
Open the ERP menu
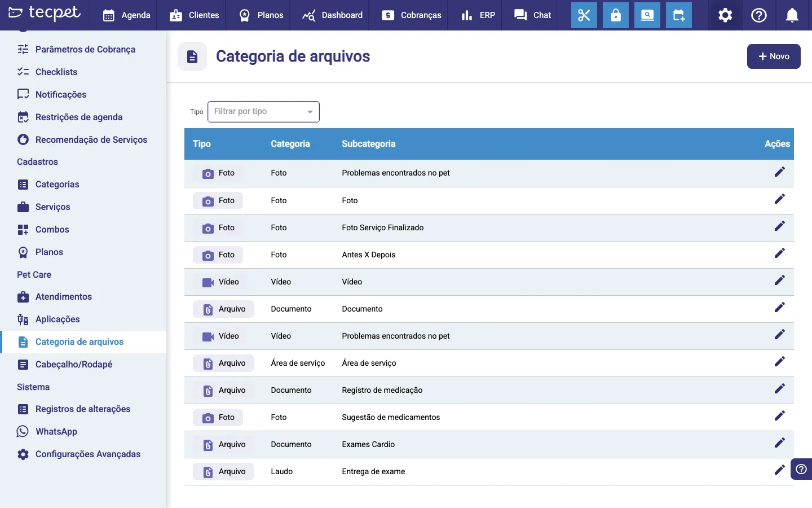[478, 15]
